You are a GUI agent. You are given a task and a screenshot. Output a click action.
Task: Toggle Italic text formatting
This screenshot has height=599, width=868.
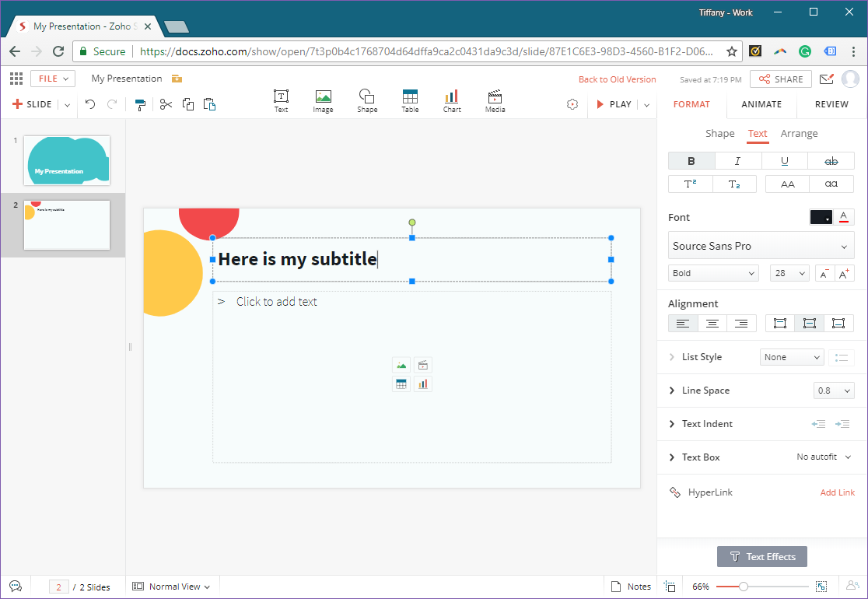(737, 161)
